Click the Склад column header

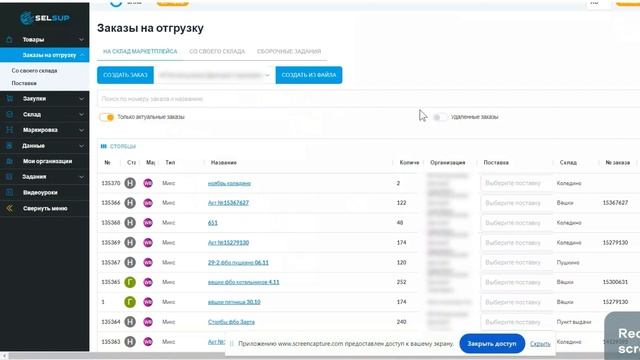tap(568, 162)
